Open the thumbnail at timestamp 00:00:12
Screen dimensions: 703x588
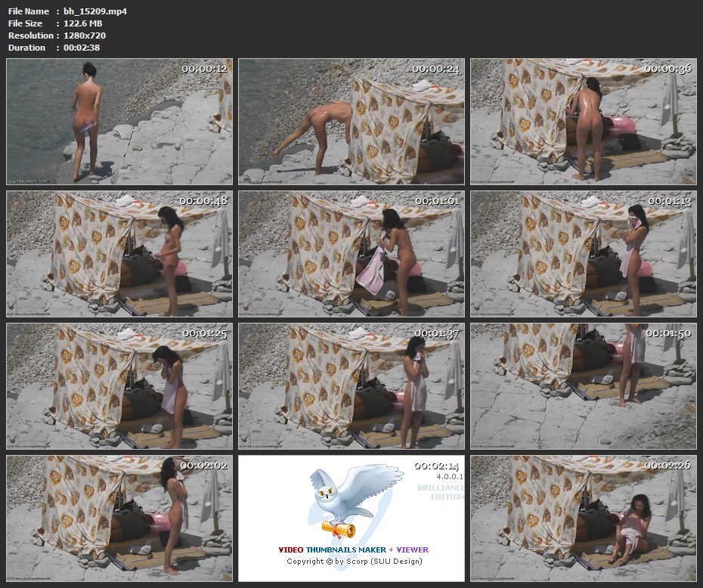[119, 122]
